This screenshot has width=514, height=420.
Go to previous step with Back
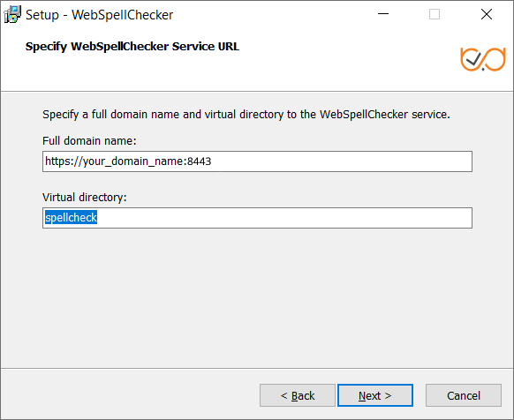[298, 395]
